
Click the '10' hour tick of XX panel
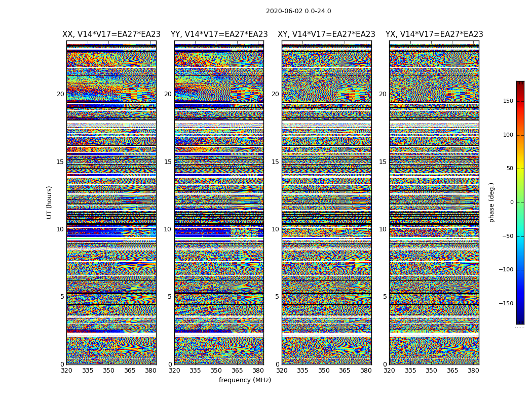pos(60,229)
